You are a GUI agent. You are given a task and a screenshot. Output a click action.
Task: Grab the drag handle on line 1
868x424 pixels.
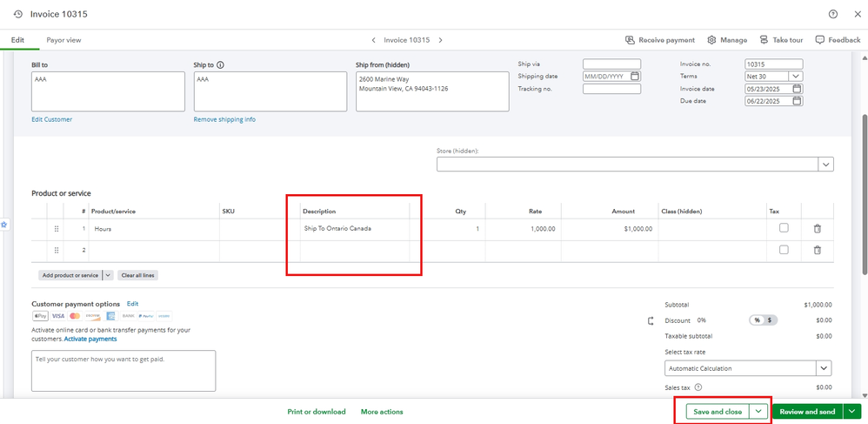tap(56, 229)
